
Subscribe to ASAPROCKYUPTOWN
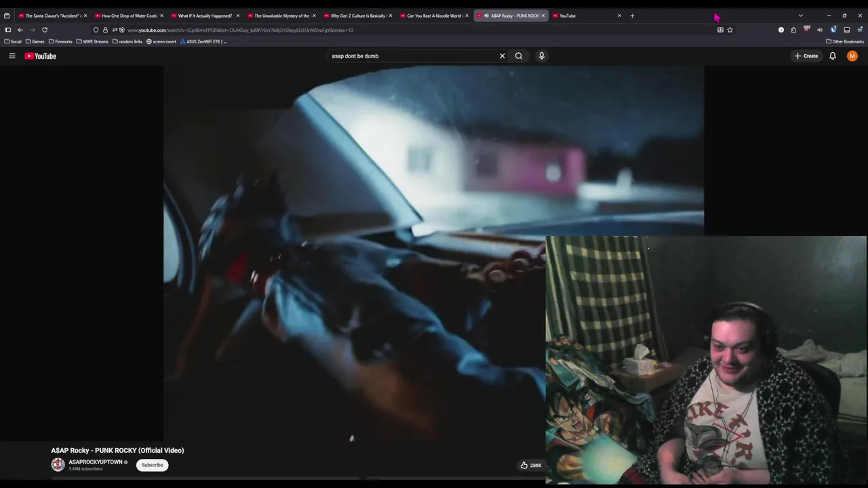[x=153, y=465]
